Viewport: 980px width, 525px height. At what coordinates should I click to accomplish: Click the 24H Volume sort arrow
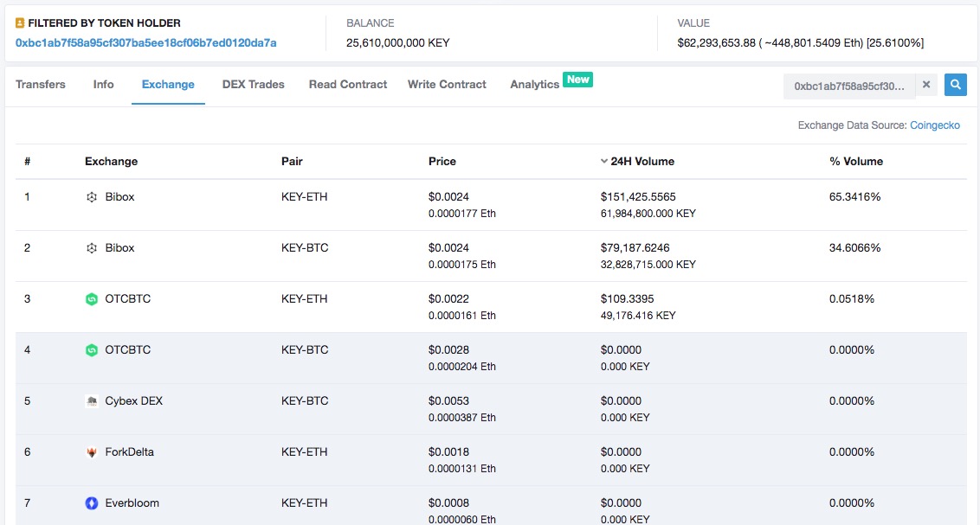pyautogui.click(x=603, y=161)
